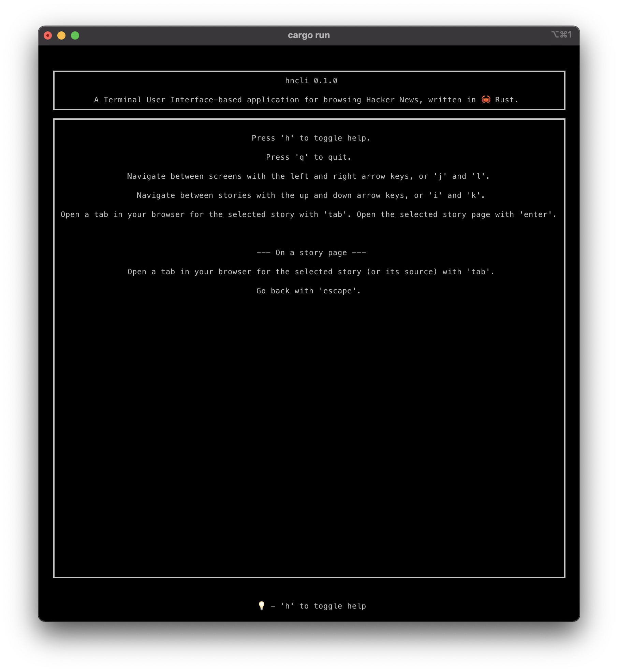Click the 'cargo run' window title
Image resolution: width=618 pixels, height=672 pixels.
click(x=309, y=35)
